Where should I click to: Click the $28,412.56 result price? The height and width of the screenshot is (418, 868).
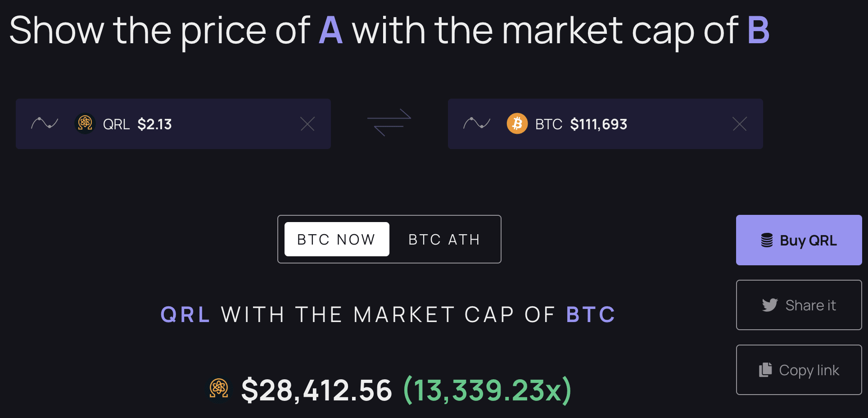[x=316, y=390]
